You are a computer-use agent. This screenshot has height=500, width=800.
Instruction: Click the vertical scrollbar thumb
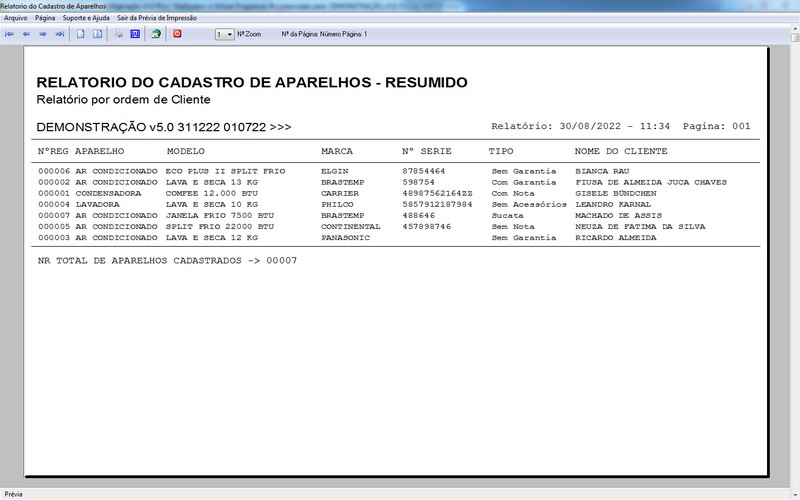point(795,38)
